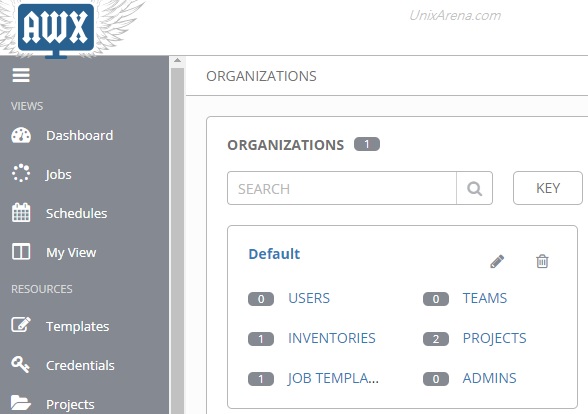Edit the Default organization with pencil icon
Image resolution: width=588 pixels, height=414 pixels.
click(x=497, y=261)
